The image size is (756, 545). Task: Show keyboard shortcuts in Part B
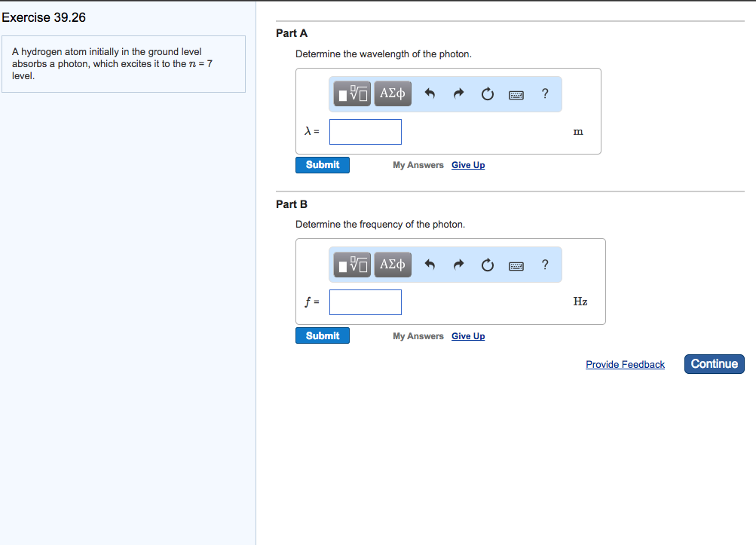[516, 265]
